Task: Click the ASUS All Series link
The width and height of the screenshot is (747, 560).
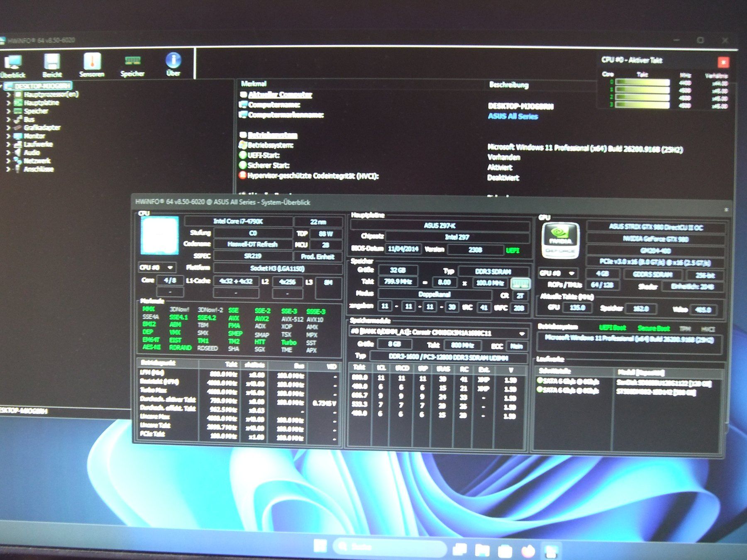Action: click(513, 117)
